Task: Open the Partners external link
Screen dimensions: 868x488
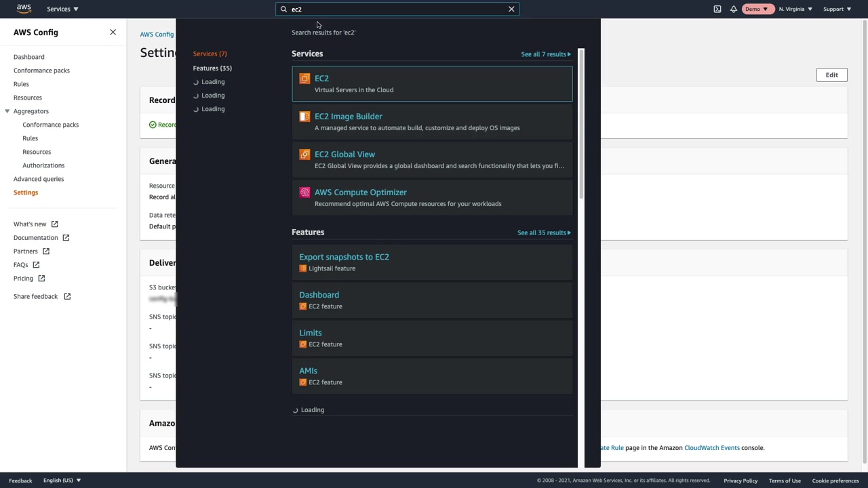Action: [31, 251]
